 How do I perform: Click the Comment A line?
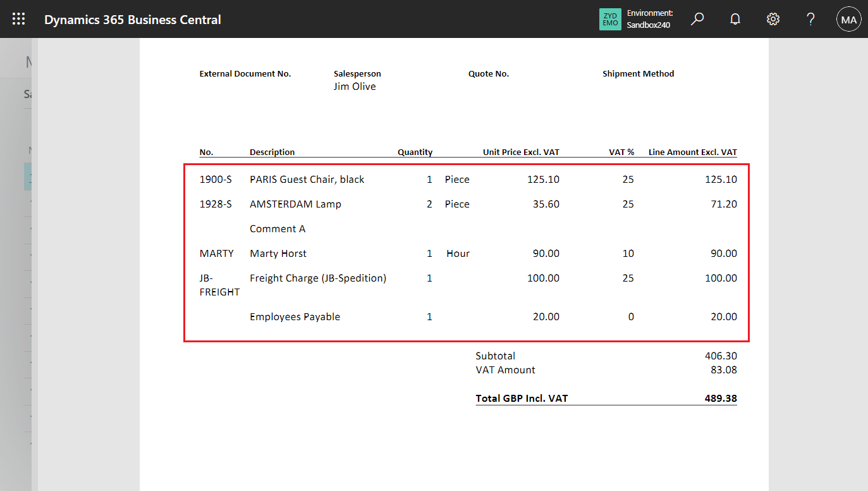(x=277, y=228)
